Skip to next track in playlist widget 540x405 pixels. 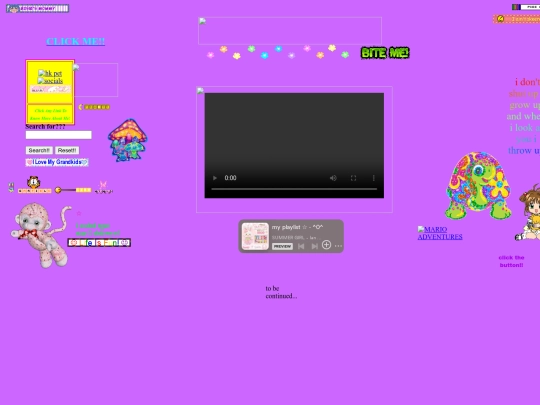[314, 246]
